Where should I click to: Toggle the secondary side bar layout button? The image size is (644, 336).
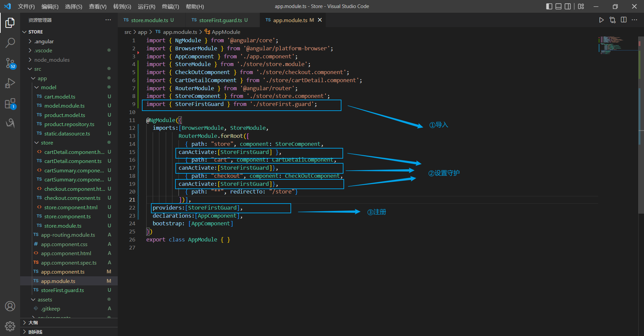point(568,6)
